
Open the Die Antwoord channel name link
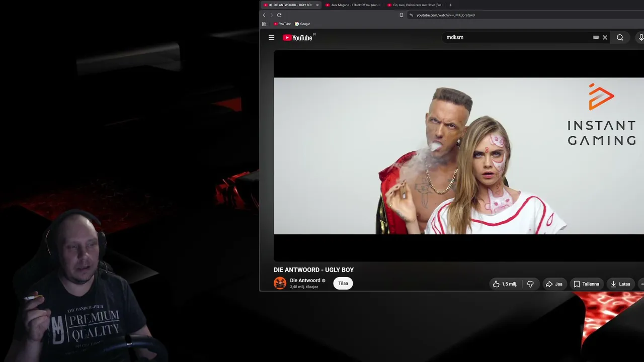pyautogui.click(x=305, y=281)
